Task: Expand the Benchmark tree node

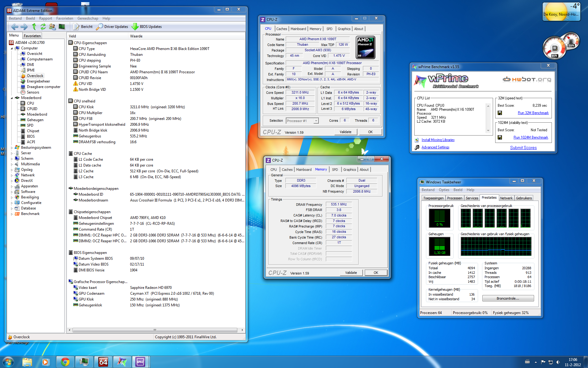Action: [12, 214]
